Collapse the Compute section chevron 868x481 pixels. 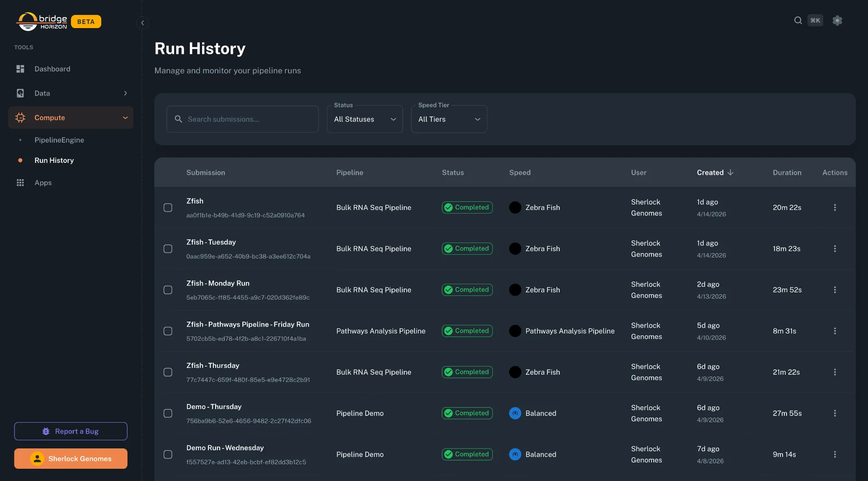(x=125, y=118)
